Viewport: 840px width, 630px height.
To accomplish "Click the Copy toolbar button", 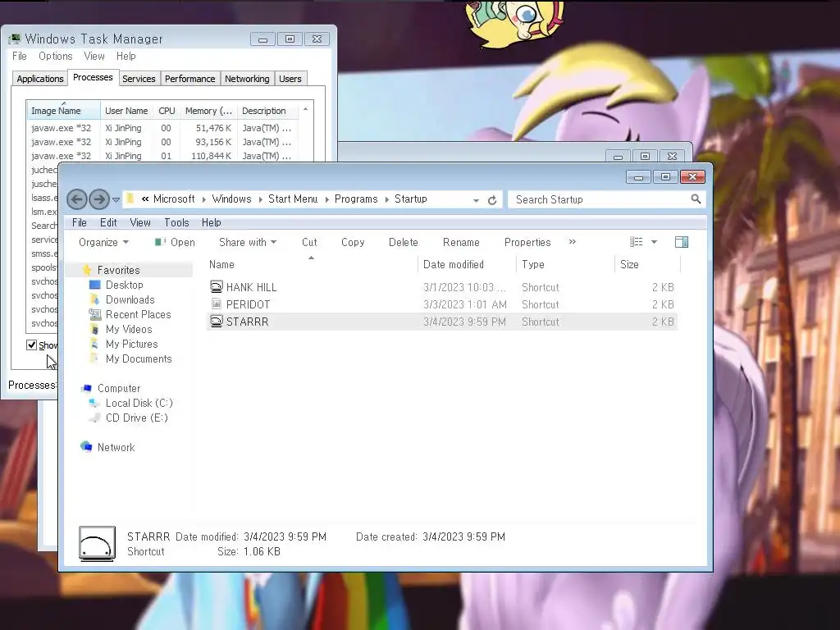I will [353, 242].
